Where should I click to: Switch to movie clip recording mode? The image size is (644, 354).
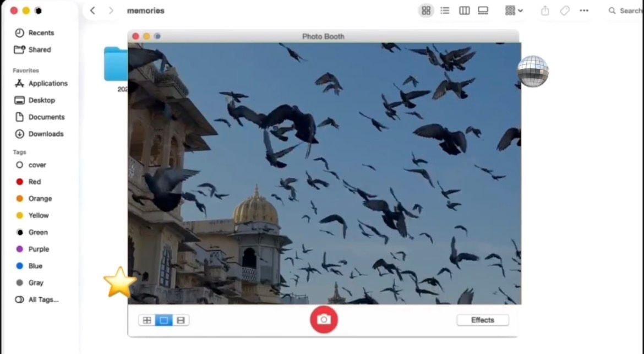tap(181, 320)
